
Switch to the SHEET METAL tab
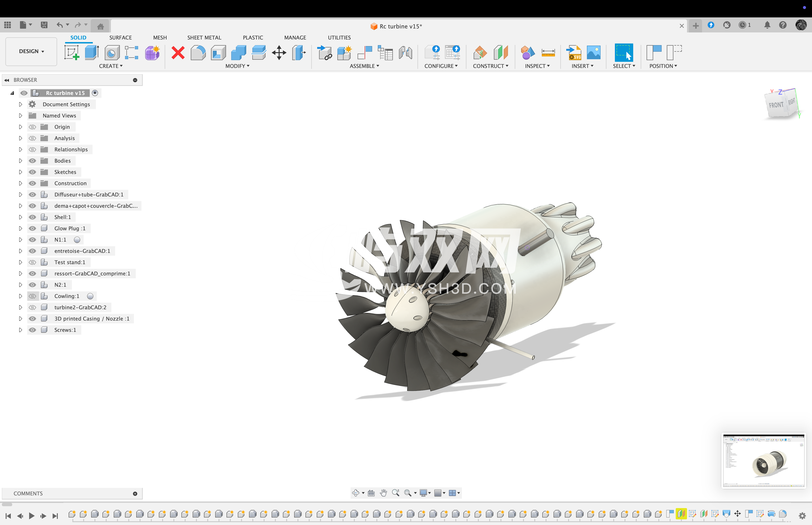(x=204, y=38)
